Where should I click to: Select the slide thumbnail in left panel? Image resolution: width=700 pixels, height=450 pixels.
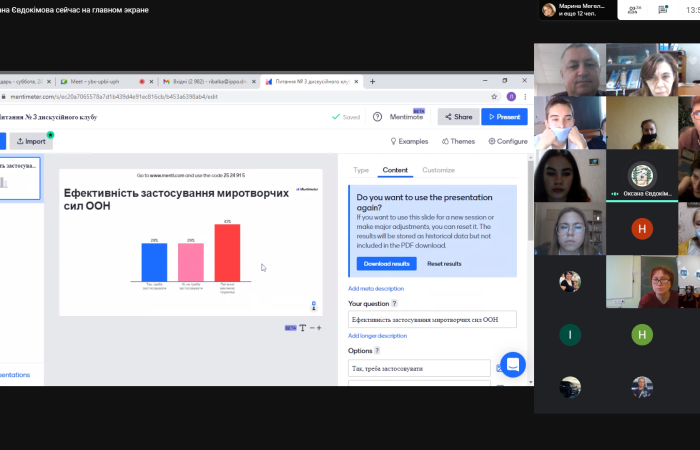(20, 177)
